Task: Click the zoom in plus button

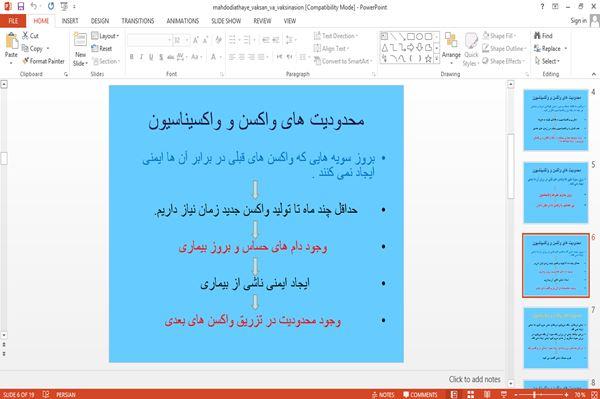Action: (566, 394)
